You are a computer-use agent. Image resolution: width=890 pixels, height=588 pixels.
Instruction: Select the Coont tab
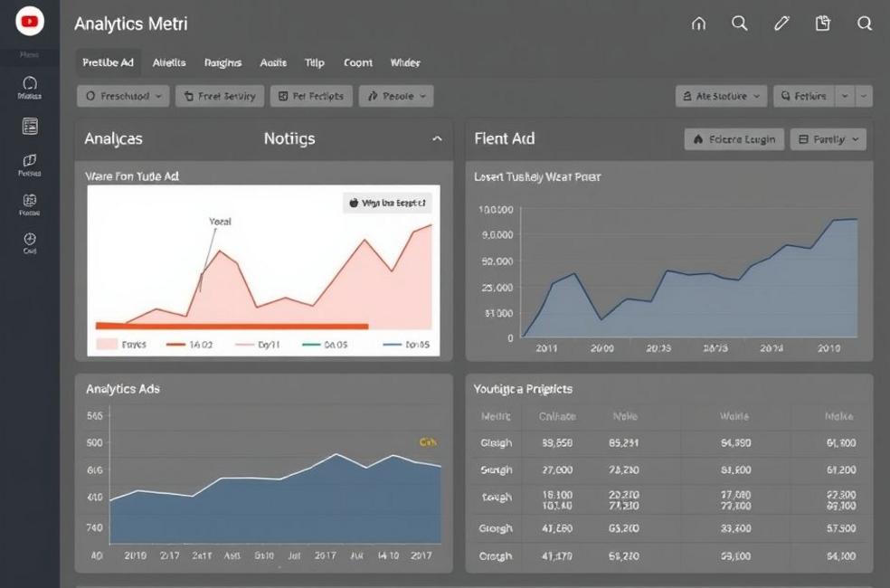click(x=357, y=63)
